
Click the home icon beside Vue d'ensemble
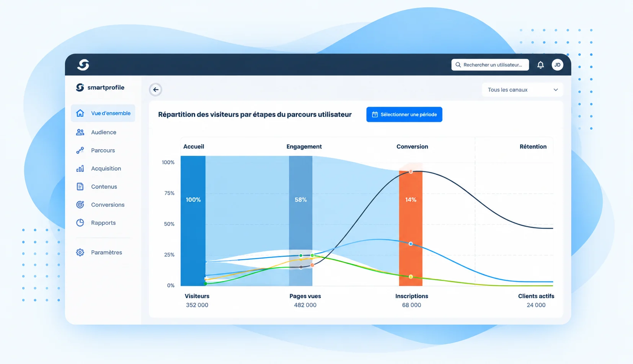coord(80,113)
